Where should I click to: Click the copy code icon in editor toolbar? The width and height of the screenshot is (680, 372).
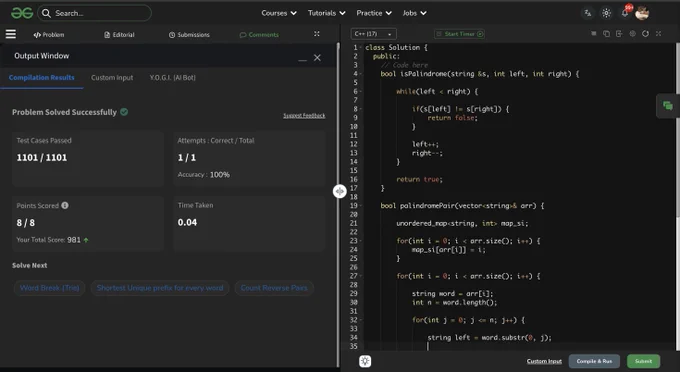(606, 34)
